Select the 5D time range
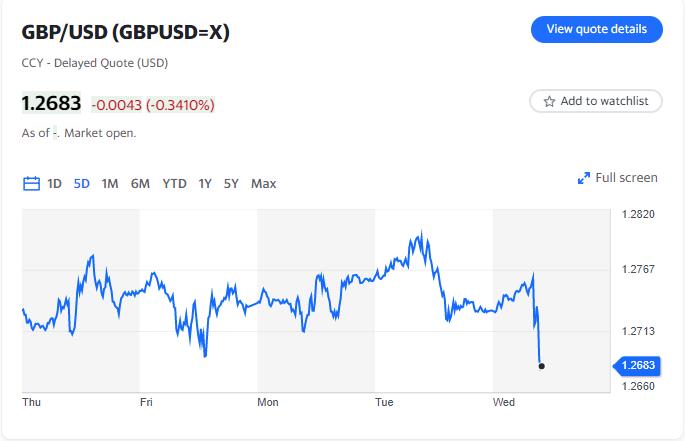The width and height of the screenshot is (685, 441). pyautogui.click(x=82, y=183)
